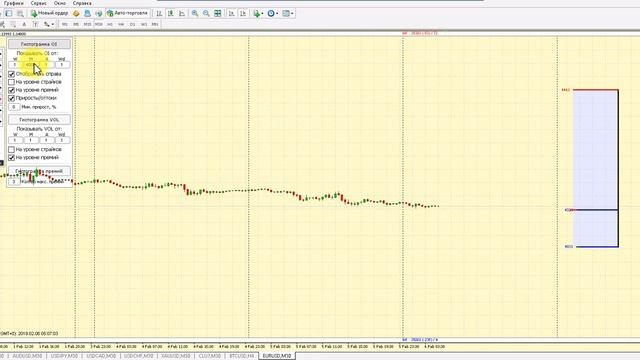Image resolution: width=640 pixels, height=360 pixels.
Task: Toggle Отображать справа checkbox
Action: click(11, 74)
